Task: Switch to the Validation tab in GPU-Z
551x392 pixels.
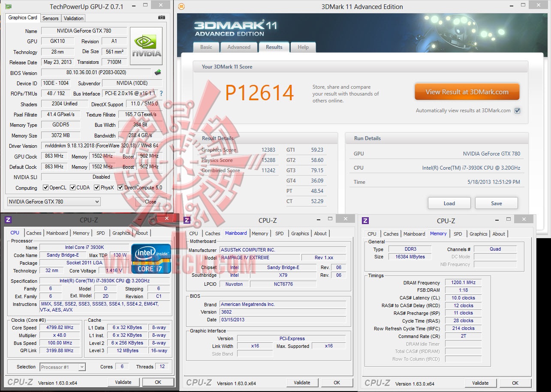Action: coord(74,18)
